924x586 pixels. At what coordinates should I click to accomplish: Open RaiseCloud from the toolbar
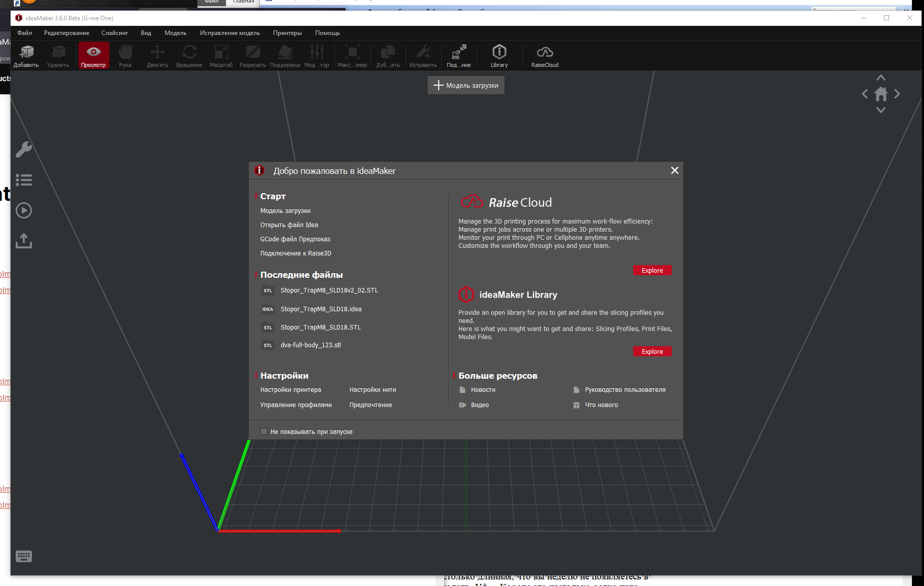[545, 56]
